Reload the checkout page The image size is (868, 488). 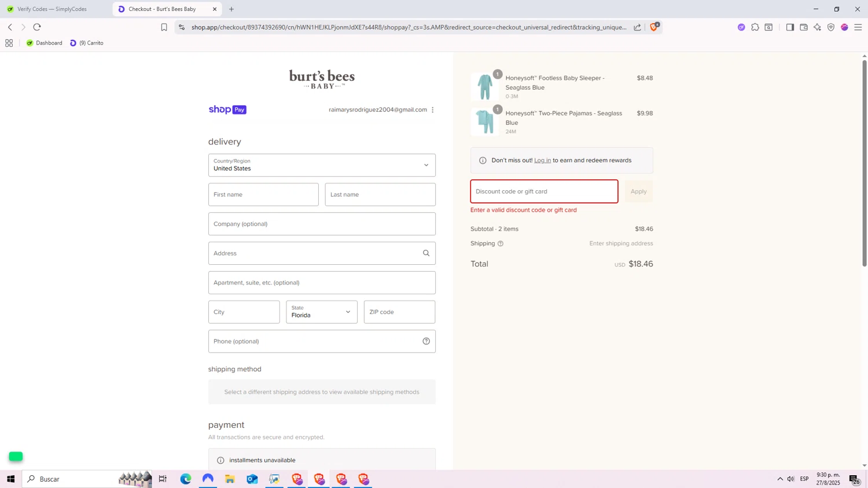[x=37, y=27]
